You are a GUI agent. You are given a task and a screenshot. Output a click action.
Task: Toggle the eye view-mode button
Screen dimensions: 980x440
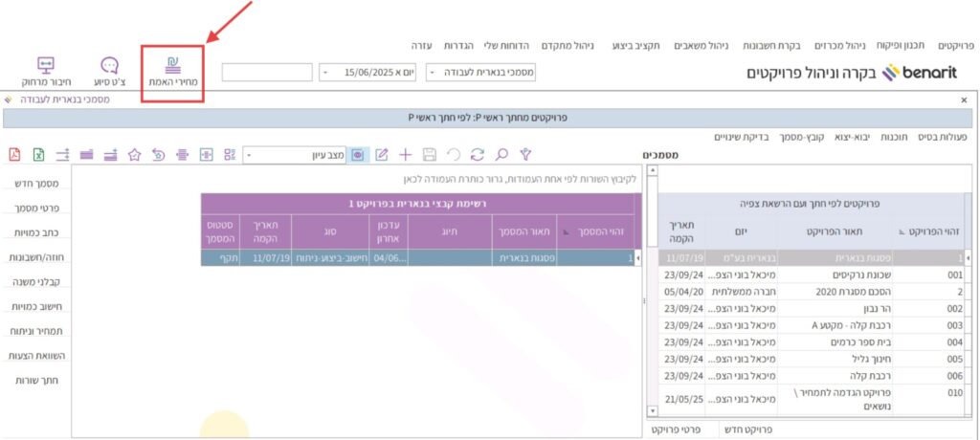click(x=357, y=154)
